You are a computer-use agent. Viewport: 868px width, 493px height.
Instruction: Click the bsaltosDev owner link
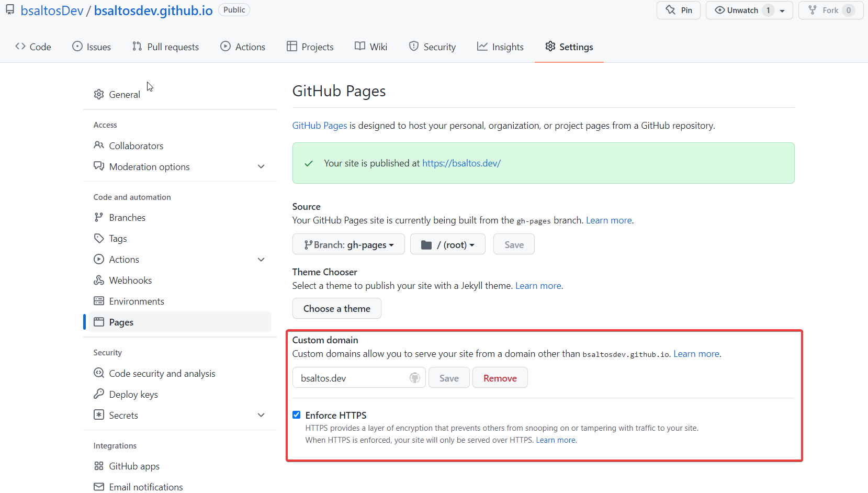[52, 10]
